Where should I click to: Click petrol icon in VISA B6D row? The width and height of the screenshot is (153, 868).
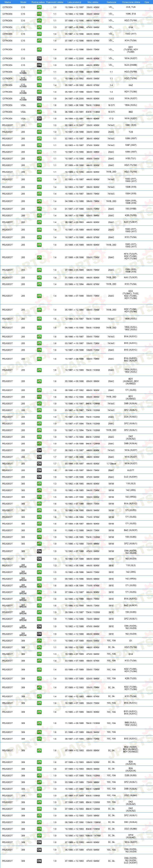click(39, 112)
